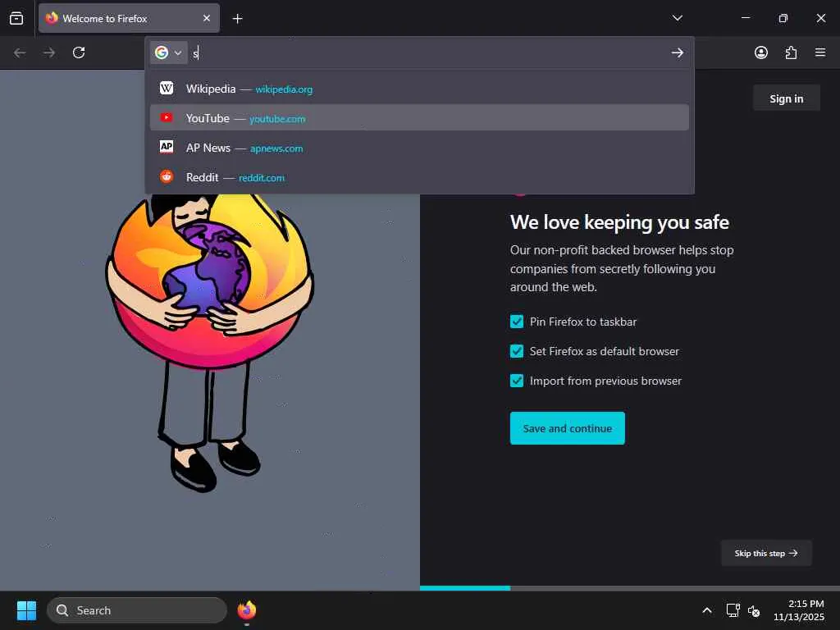This screenshot has height=630, width=840.
Task: Click the Sign in button
Action: (787, 98)
